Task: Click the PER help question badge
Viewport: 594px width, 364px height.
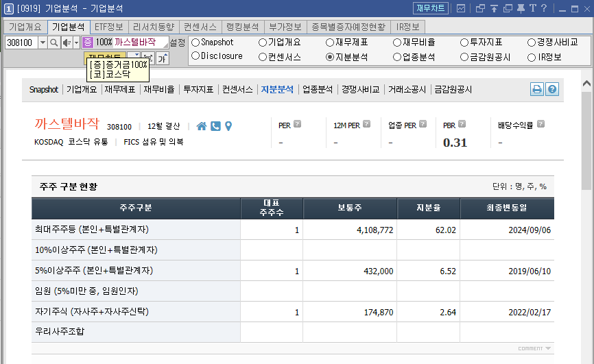Action: click(298, 124)
